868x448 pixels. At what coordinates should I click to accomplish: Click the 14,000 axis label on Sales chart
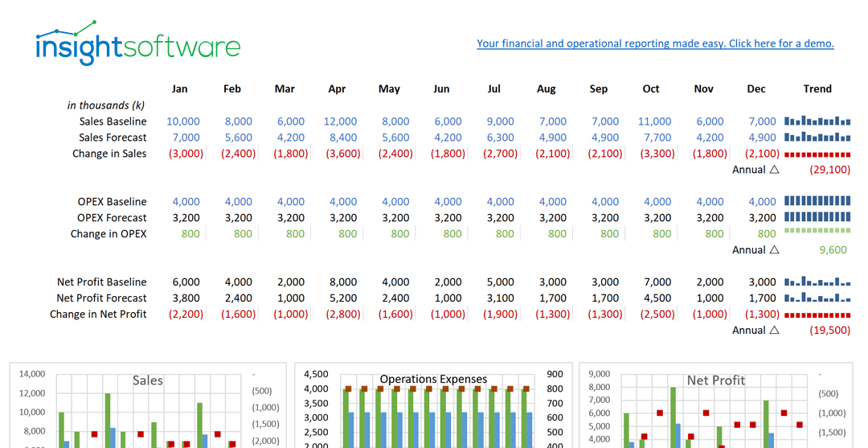[x=32, y=374]
